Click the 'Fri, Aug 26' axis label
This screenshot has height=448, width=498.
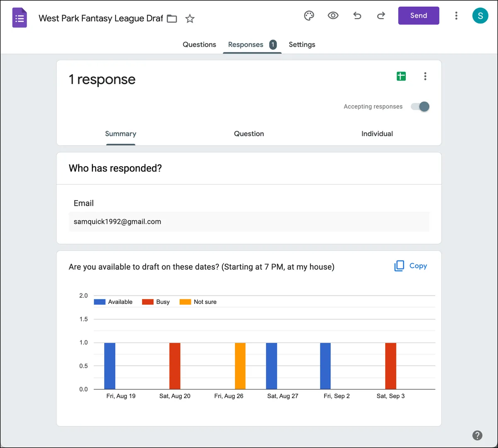click(x=229, y=396)
